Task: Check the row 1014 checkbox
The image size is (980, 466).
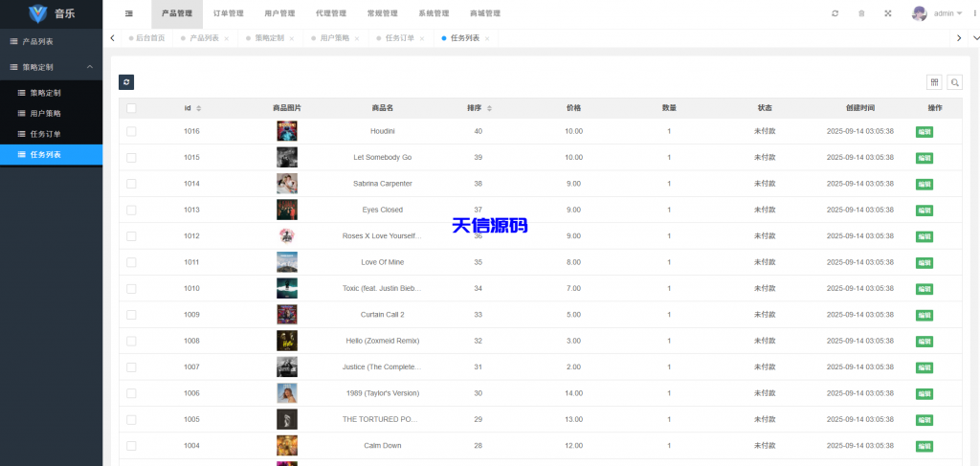Action: coord(131,184)
